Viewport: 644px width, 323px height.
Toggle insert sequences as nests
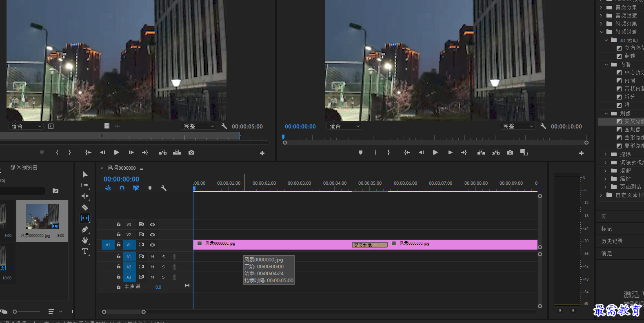pyautogui.click(x=108, y=188)
